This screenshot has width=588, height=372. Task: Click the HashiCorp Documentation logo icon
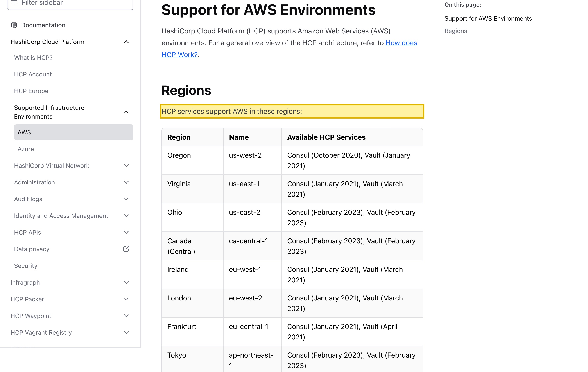[x=14, y=25]
